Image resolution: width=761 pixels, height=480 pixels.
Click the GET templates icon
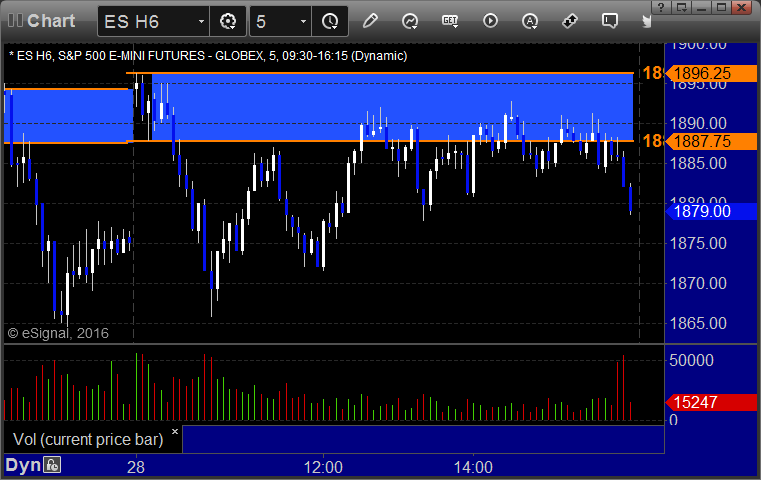(450, 21)
